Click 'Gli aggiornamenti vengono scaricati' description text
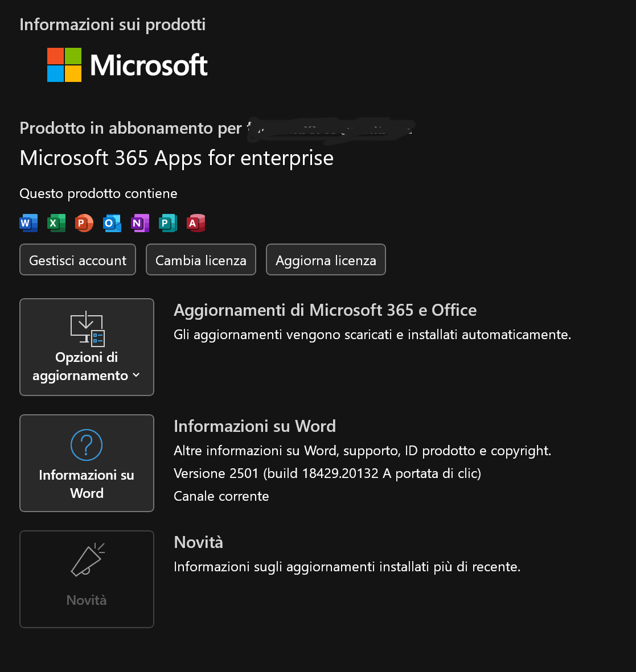 point(372,335)
